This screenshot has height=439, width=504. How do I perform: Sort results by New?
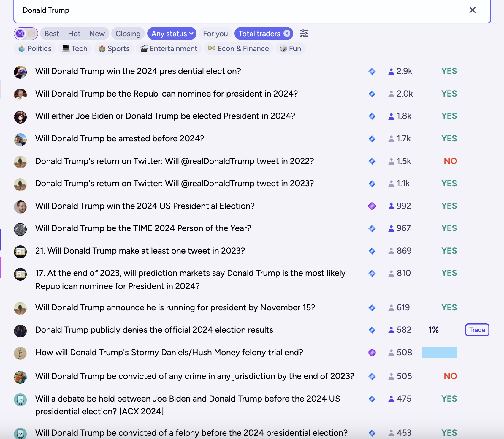pyautogui.click(x=97, y=34)
